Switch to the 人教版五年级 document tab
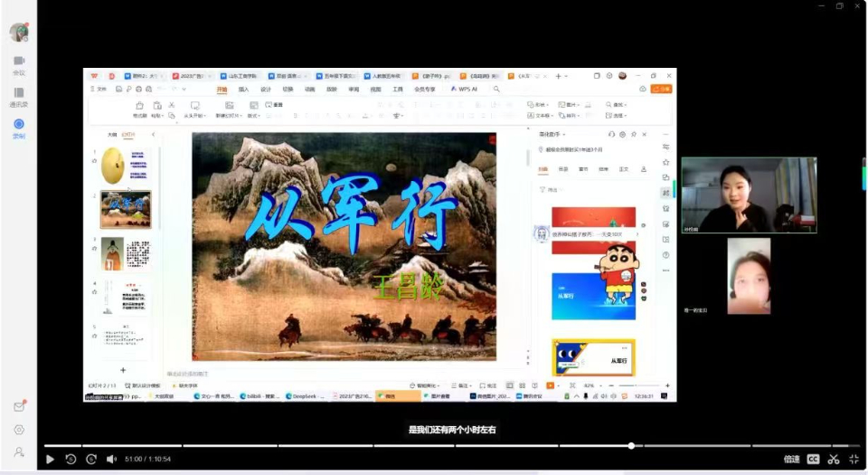 (383, 76)
